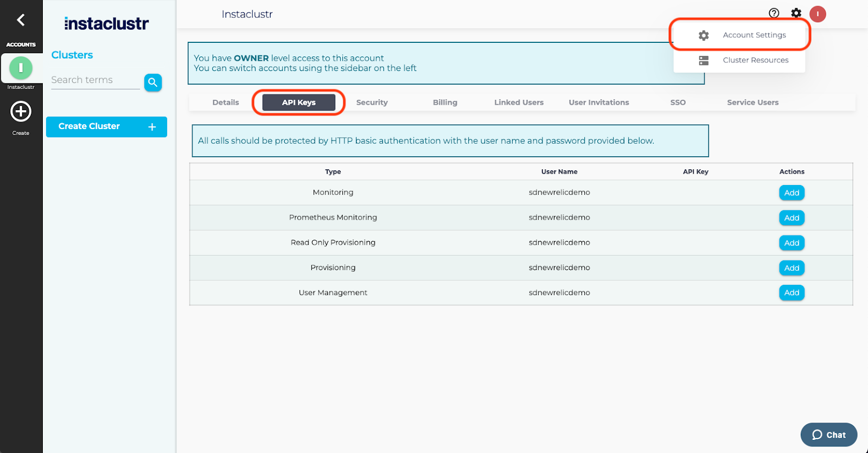Open the Billing tab
The height and width of the screenshot is (453, 868).
coord(445,103)
